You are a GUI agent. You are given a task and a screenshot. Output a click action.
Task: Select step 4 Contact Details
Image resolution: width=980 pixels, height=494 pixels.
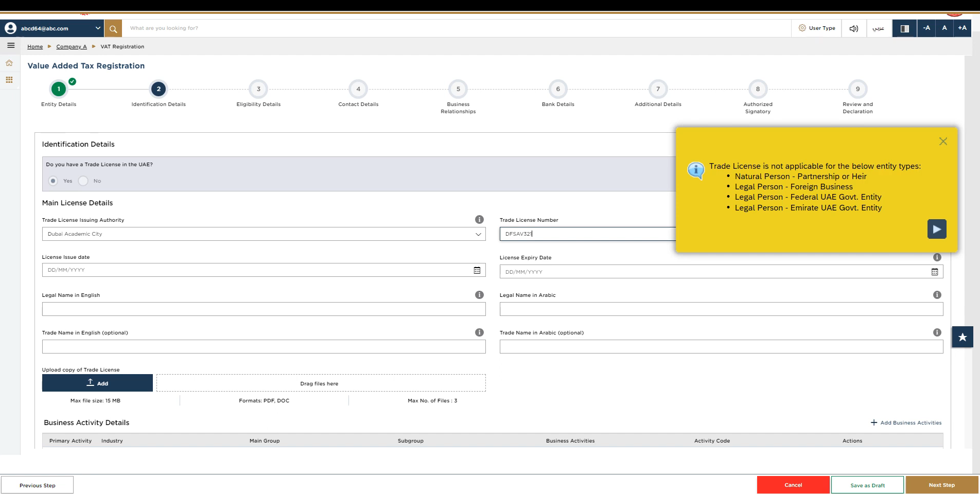point(358,89)
